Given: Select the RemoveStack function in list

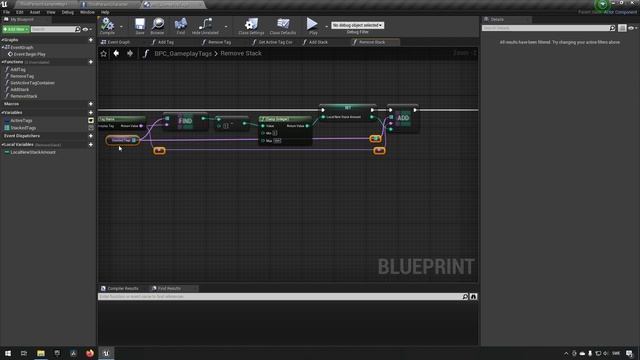Looking at the screenshot, I should (24, 96).
